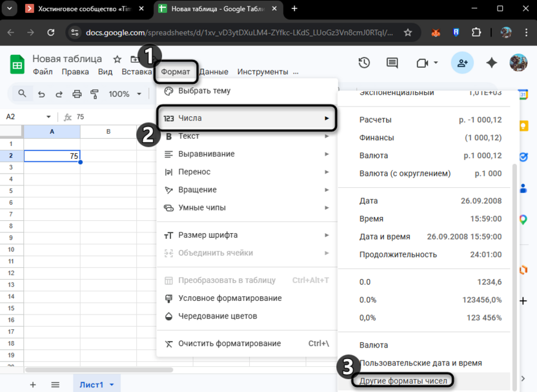The height and width of the screenshot is (392, 537).
Task: Open version history clock icon
Action: 364,63
